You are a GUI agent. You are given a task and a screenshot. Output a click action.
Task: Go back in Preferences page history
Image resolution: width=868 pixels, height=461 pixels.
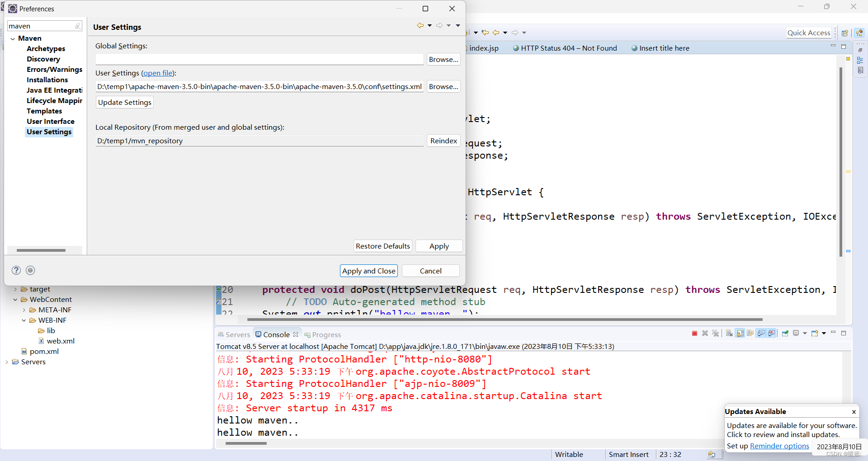[x=420, y=25]
